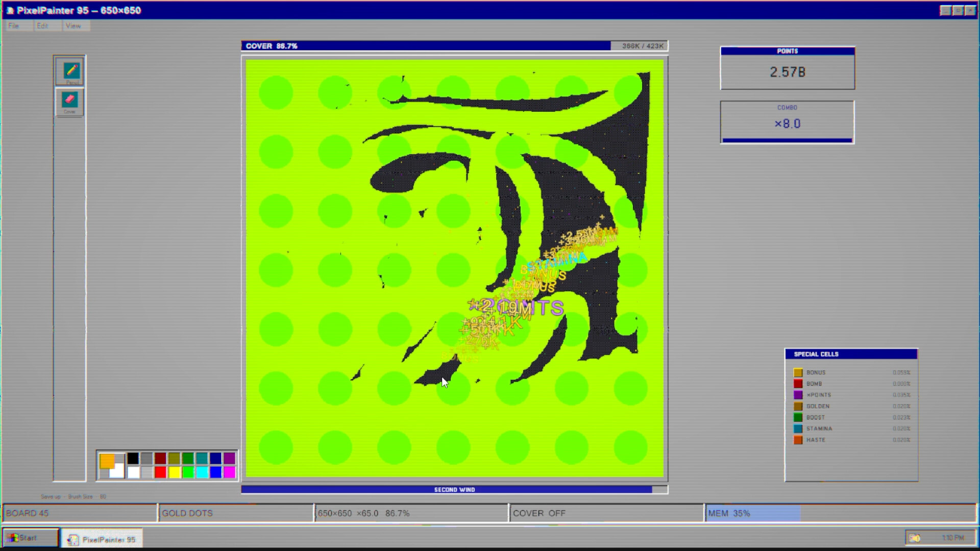Click the Stamina cell legend icon
Image resolution: width=980 pixels, height=551 pixels.
[798, 429]
